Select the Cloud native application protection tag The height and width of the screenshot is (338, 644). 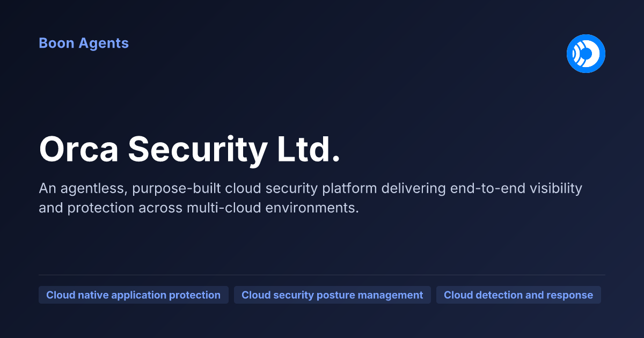point(134,295)
